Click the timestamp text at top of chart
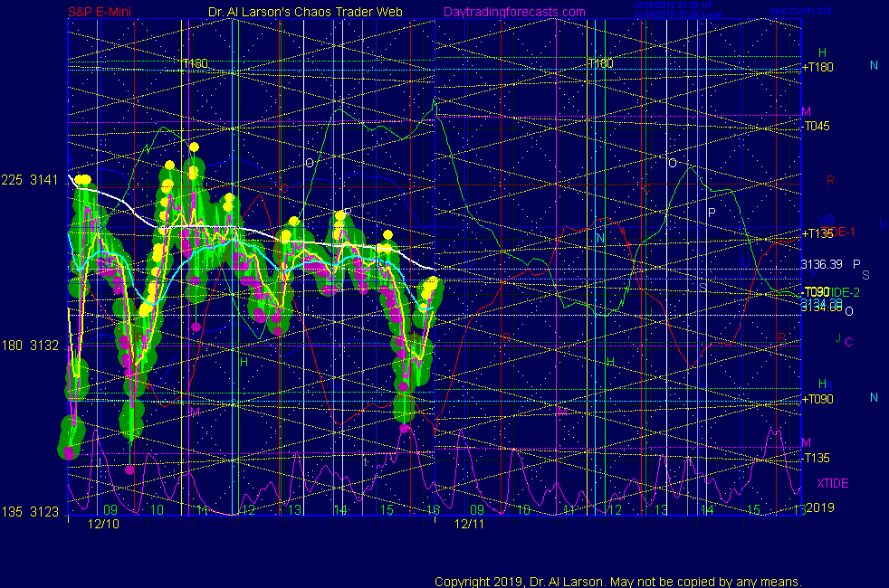889x588 pixels. click(x=677, y=10)
